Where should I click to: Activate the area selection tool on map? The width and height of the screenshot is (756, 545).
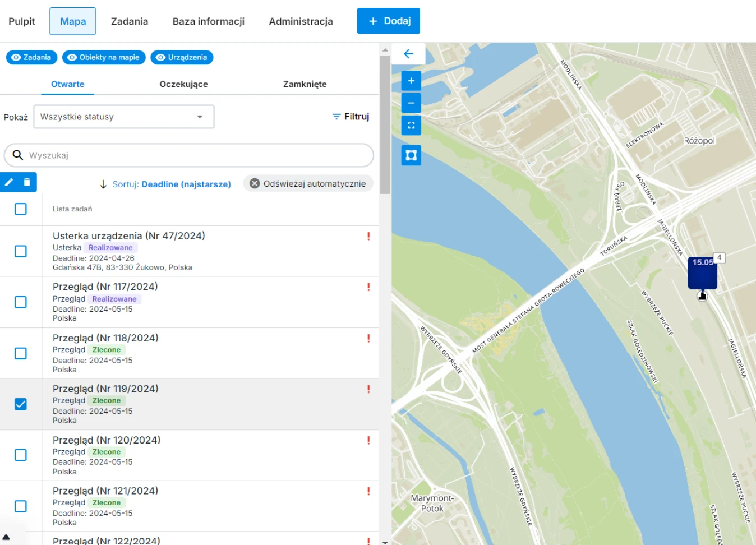click(x=411, y=155)
